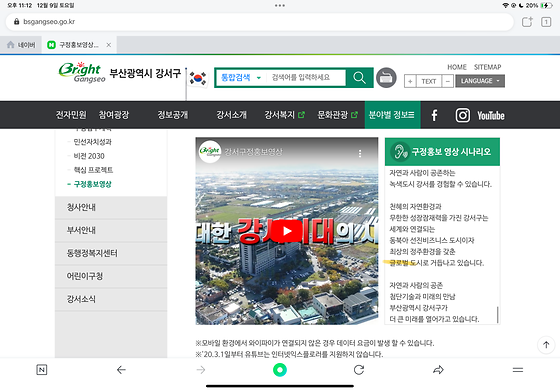Tap the Naver N icon in bottom bar
Screen dimensions: 560x391
point(42,370)
